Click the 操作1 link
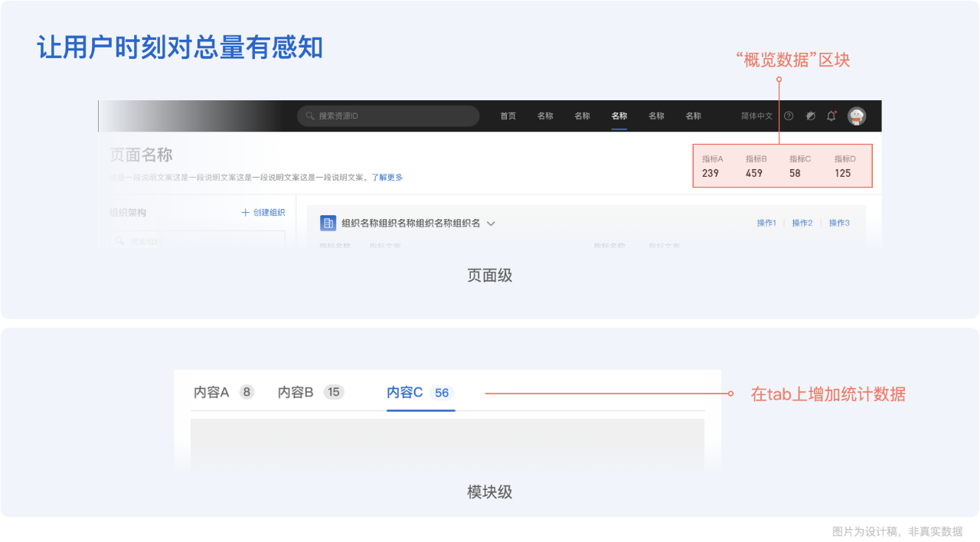980x542 pixels. 766,223
